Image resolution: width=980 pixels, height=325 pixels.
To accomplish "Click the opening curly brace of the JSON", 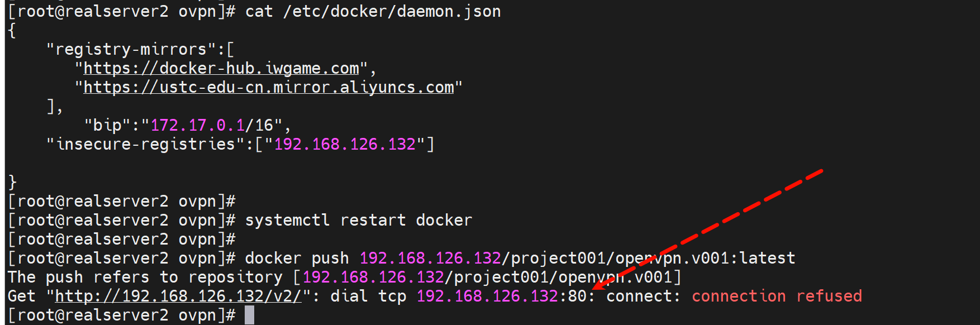I will pyautogui.click(x=12, y=30).
